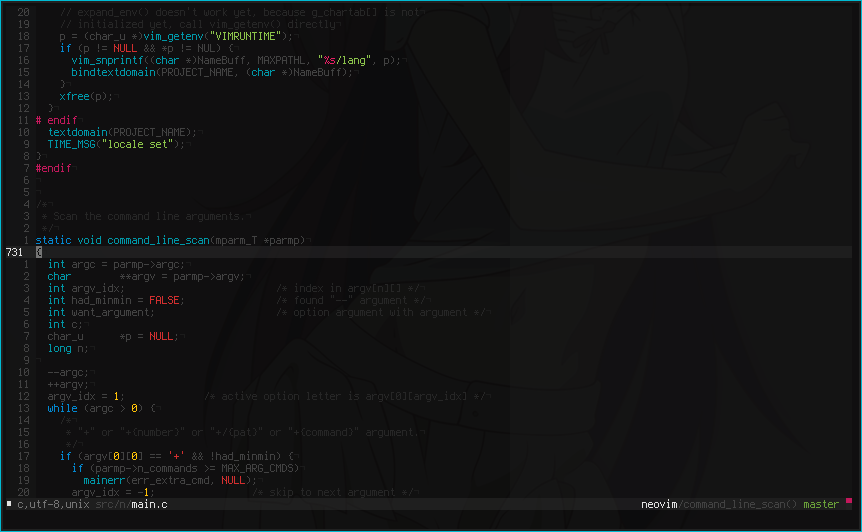862x532 pixels.
Task: Click the declaration 'int argv_idx;'
Action: 86,289
